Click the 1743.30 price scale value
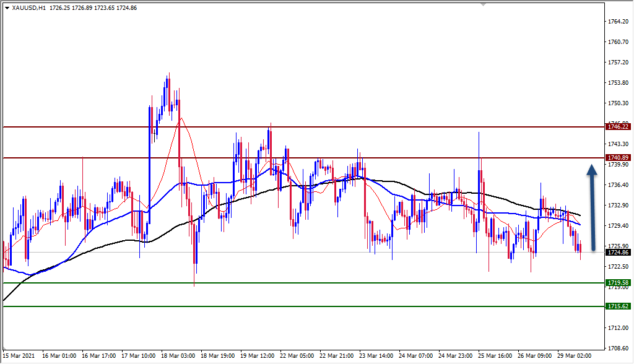 click(x=619, y=144)
